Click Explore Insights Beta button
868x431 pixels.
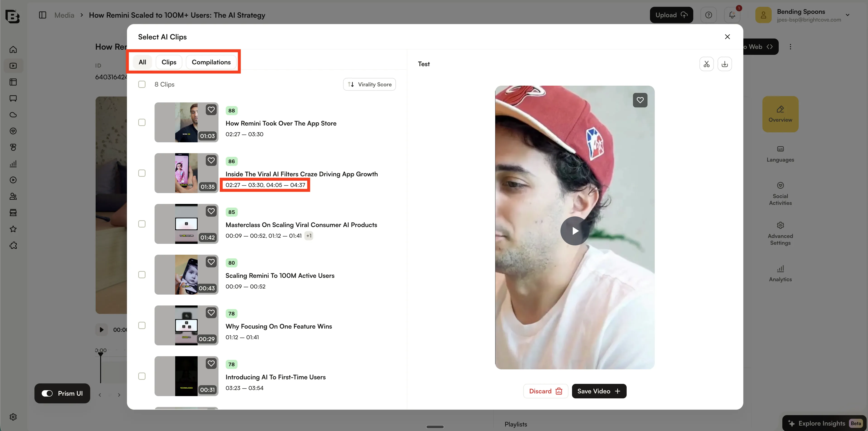pyautogui.click(x=824, y=423)
